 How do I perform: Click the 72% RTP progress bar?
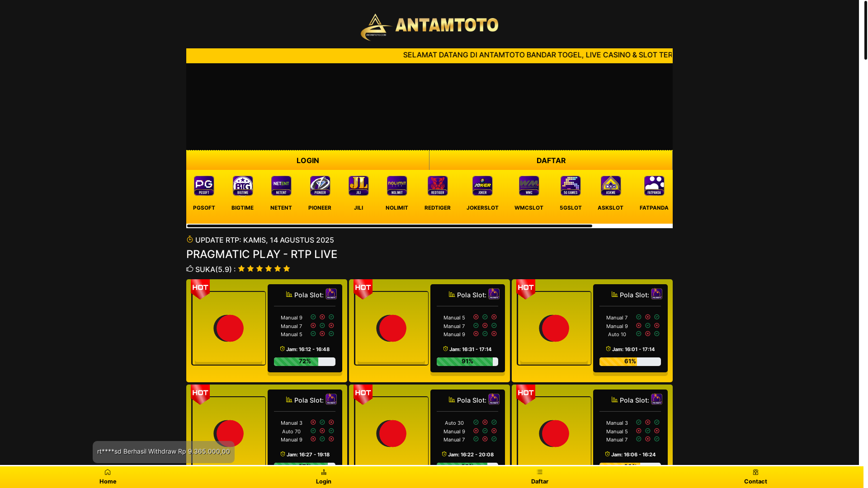tap(305, 361)
